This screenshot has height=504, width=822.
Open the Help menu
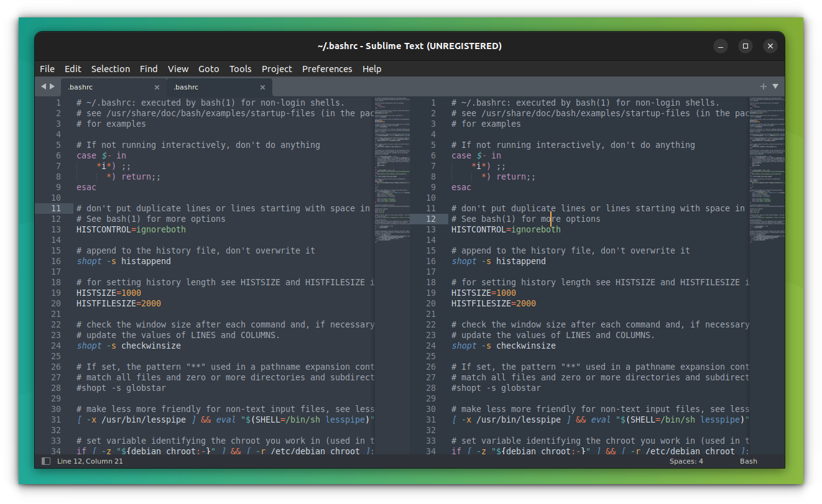click(x=372, y=69)
